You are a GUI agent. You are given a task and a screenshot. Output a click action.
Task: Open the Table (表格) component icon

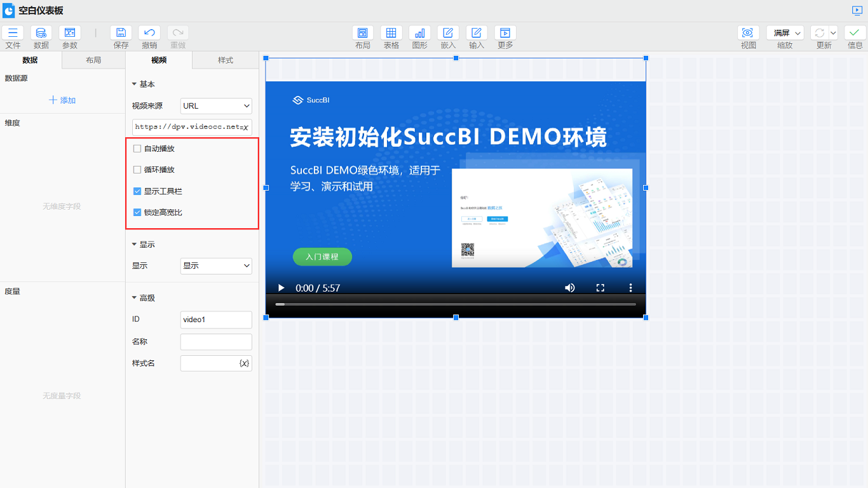pos(391,33)
